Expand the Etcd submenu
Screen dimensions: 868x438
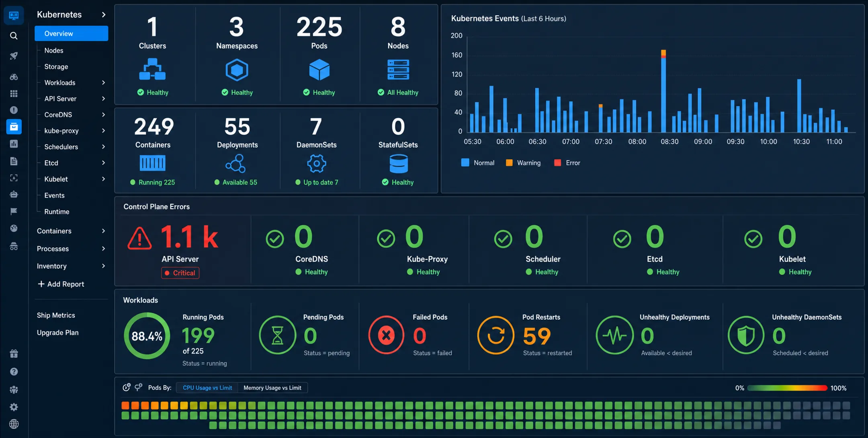[x=103, y=163]
